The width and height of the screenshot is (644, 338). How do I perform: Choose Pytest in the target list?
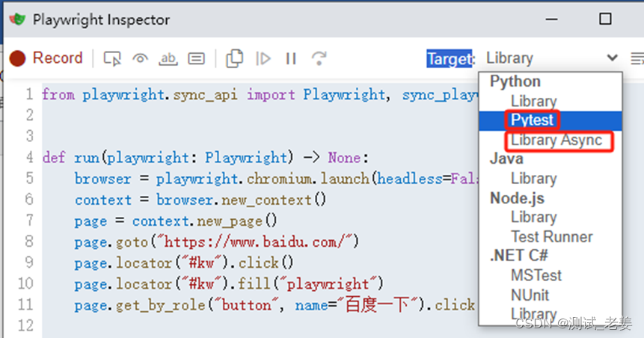(532, 120)
